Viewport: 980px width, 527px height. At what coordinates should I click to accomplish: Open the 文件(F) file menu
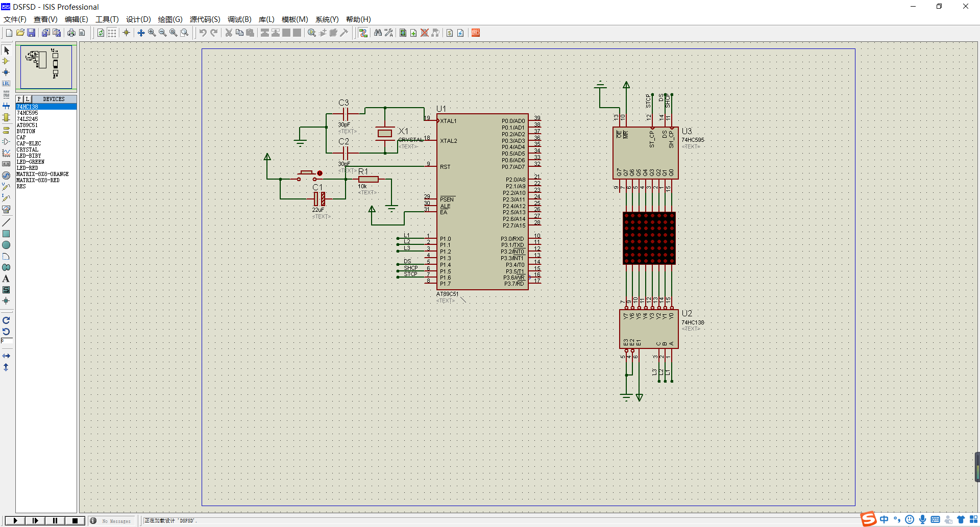[x=15, y=19]
